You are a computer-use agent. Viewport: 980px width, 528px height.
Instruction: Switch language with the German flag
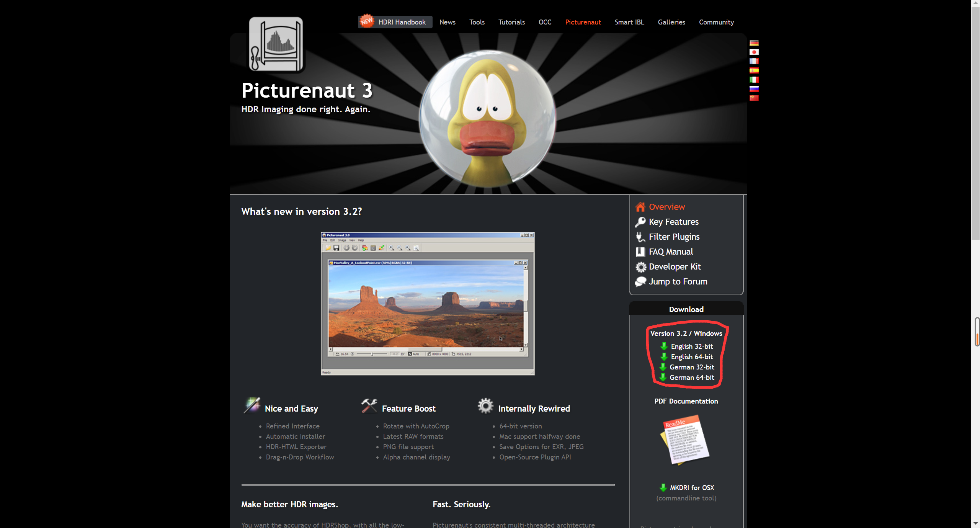click(x=754, y=43)
